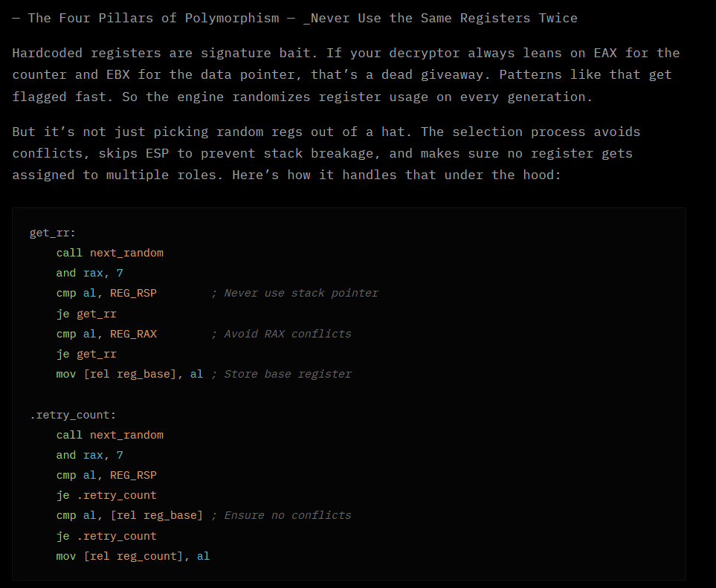
Task: Click the comment '; Store base register'
Action: [281, 374]
